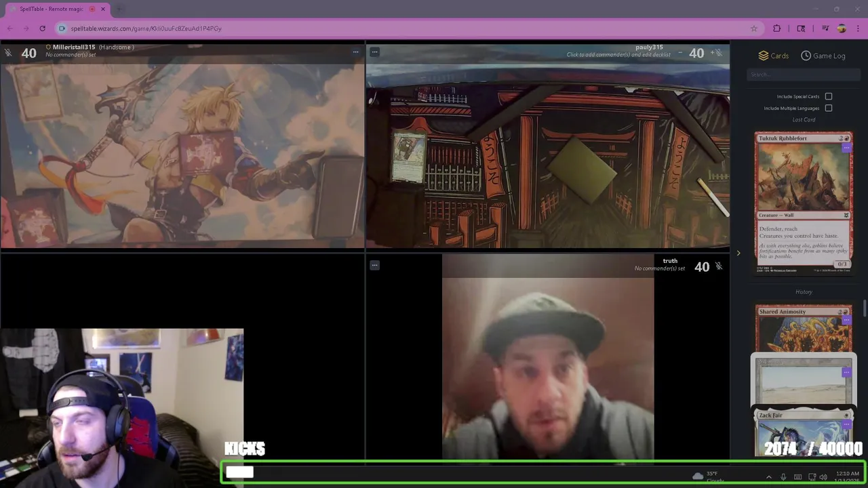Click to add commander(s) and edit decklist
The image size is (868, 488).
point(618,55)
